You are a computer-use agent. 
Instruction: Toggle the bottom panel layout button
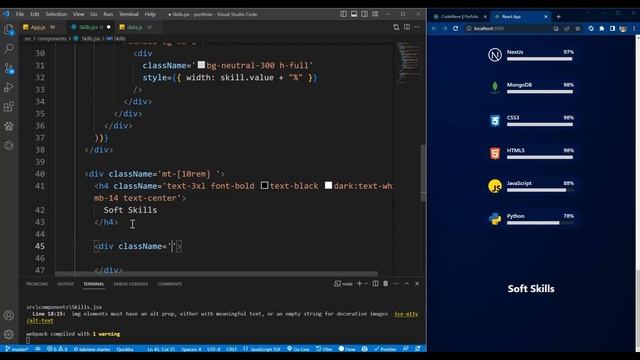point(354,14)
